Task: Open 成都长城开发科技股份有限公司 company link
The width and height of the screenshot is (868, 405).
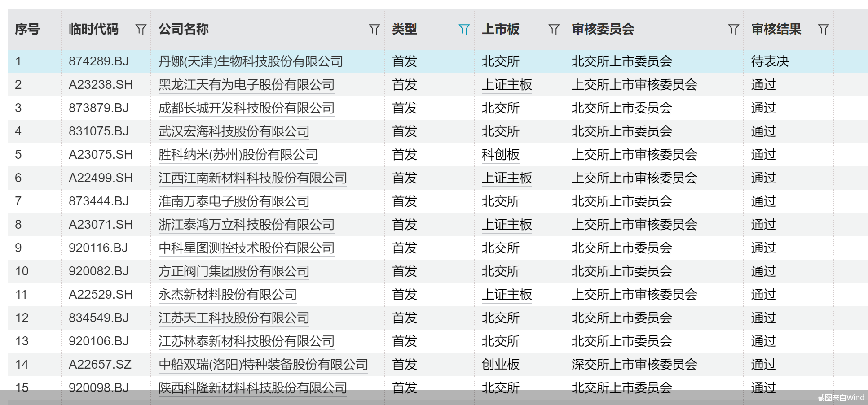Action: 247,108
